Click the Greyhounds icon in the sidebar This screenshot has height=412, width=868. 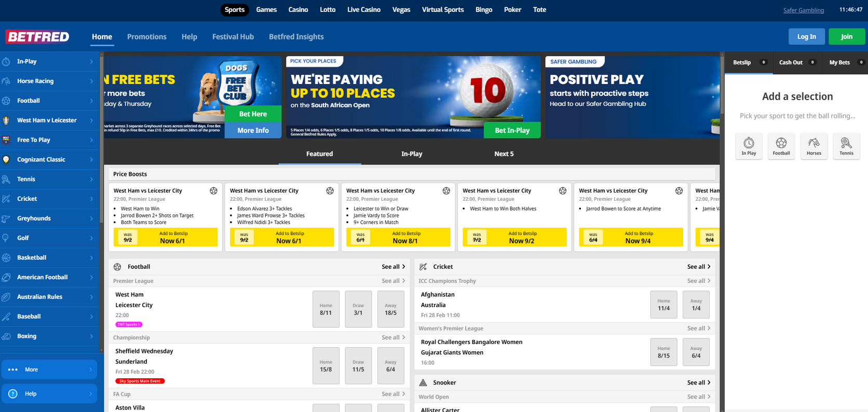click(6, 218)
